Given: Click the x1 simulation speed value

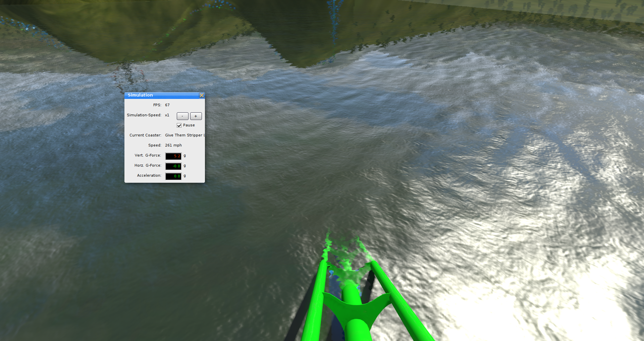Looking at the screenshot, I should 167,115.
